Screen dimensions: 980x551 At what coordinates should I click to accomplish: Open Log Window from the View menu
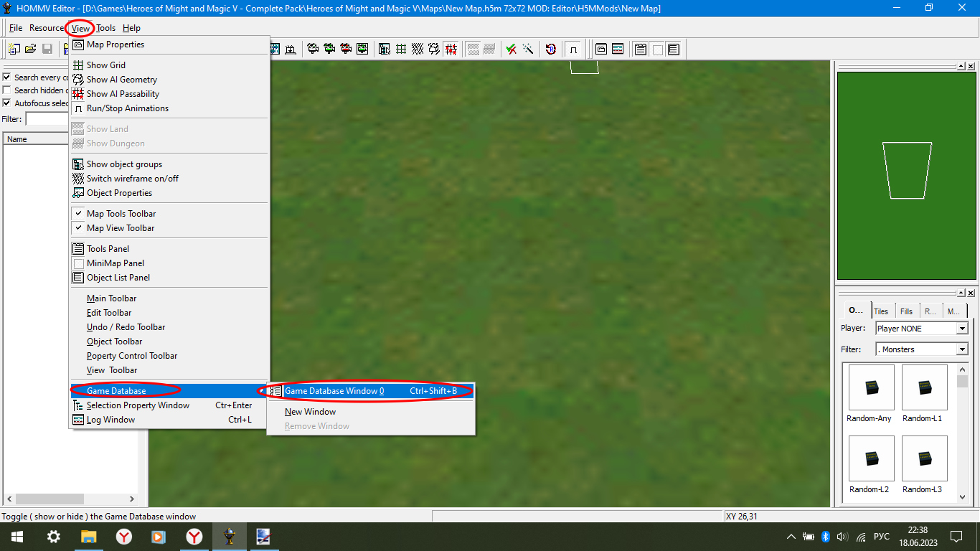point(169,420)
